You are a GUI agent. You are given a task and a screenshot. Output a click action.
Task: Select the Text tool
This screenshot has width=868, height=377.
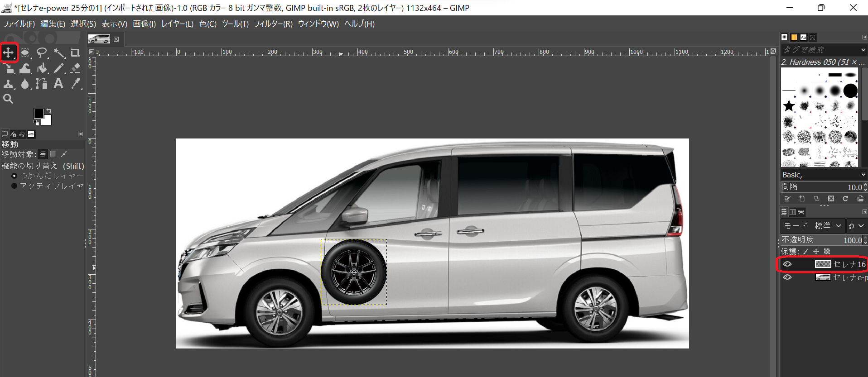pos(58,84)
